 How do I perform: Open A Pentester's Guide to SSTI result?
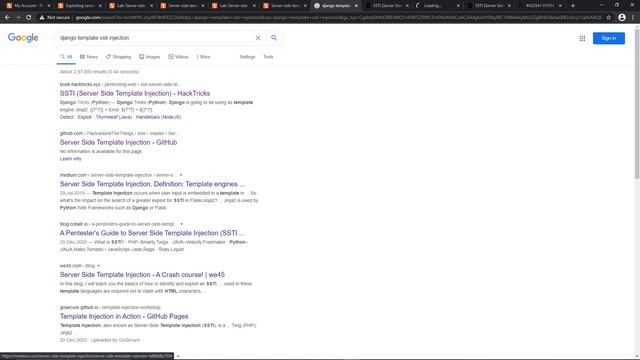(x=152, y=233)
